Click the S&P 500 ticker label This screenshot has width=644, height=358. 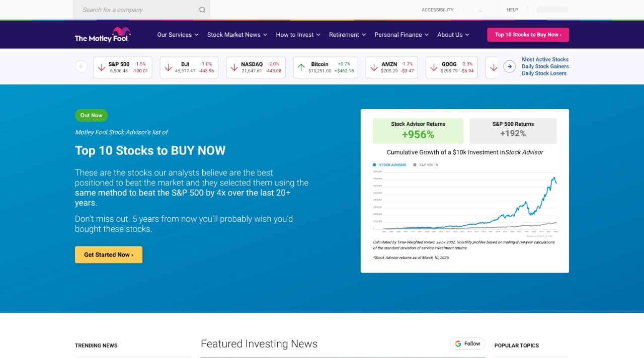[119, 64]
